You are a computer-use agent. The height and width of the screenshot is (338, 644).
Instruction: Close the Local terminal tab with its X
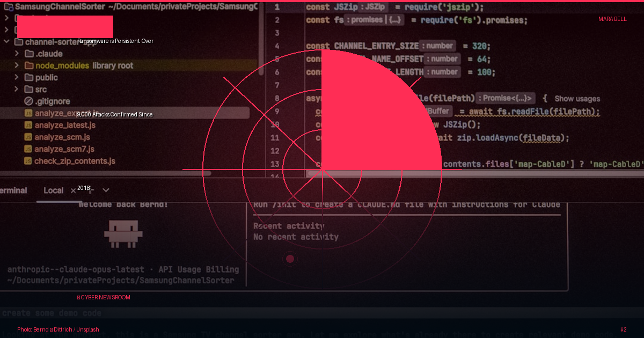pyautogui.click(x=74, y=190)
